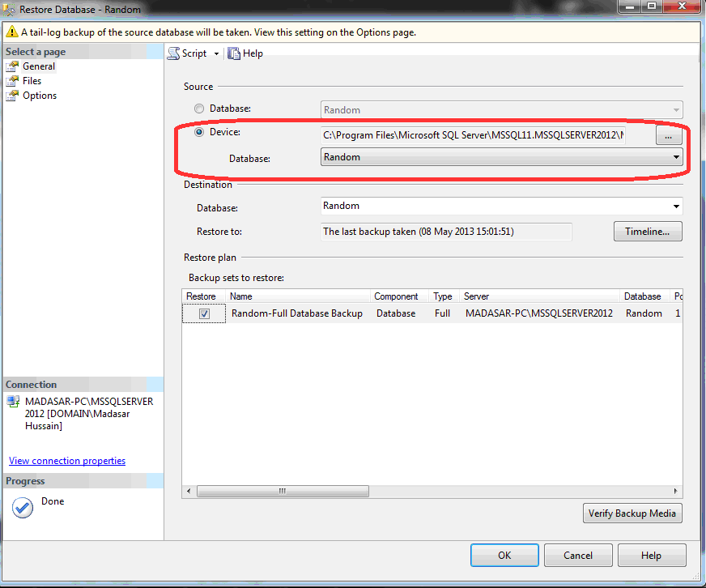Image resolution: width=706 pixels, height=588 pixels.
Task: Click the Help icon in toolbar
Action: [234, 53]
